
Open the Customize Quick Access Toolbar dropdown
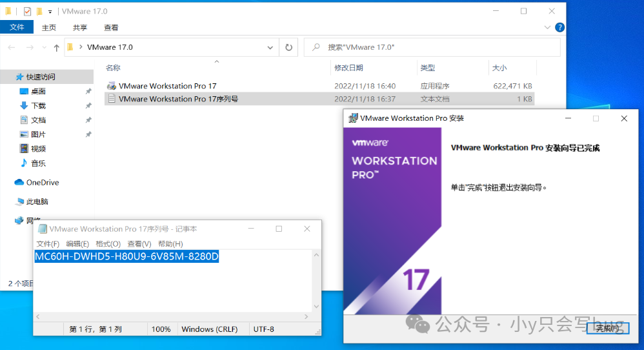click(50, 12)
